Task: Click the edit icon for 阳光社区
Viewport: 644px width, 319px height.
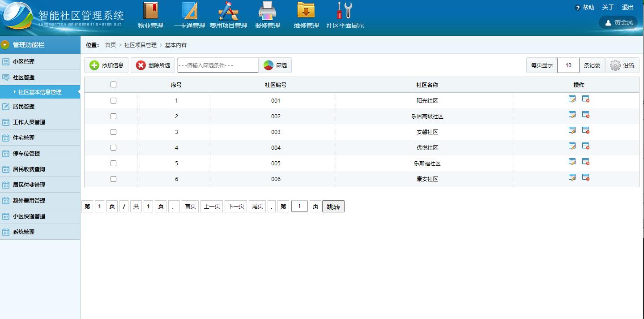Action: point(572,99)
